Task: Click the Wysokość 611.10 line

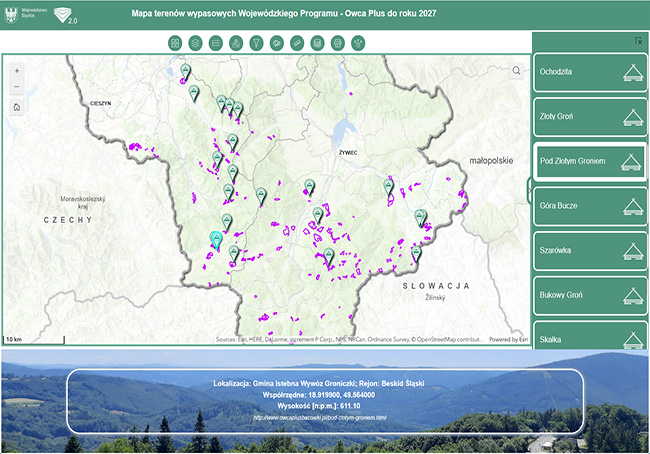Action: 318,406
